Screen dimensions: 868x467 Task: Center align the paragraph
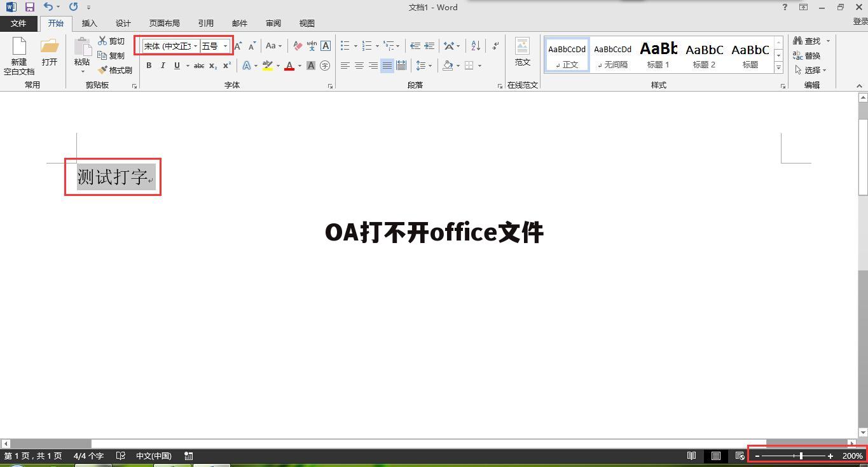click(359, 66)
